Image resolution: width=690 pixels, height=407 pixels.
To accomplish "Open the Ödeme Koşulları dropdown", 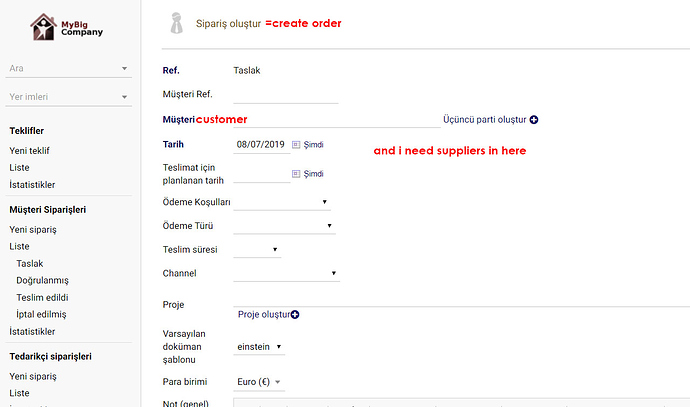I will 282,202.
